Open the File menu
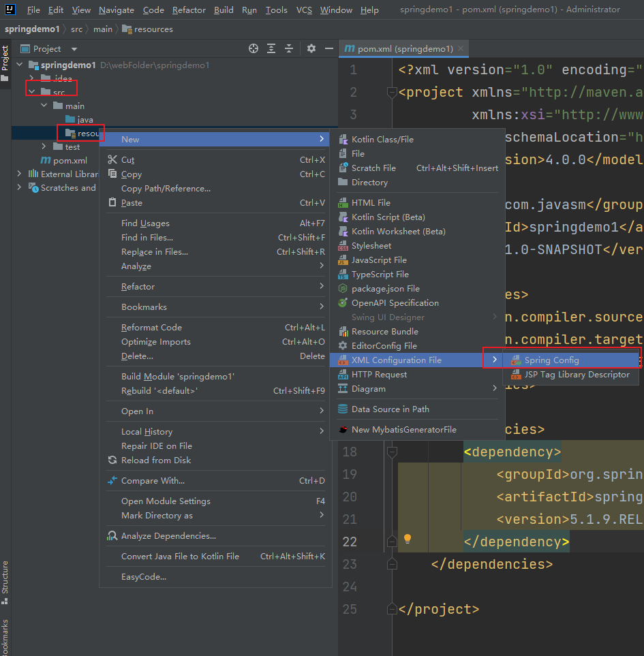This screenshot has height=656, width=644. pos(33,10)
